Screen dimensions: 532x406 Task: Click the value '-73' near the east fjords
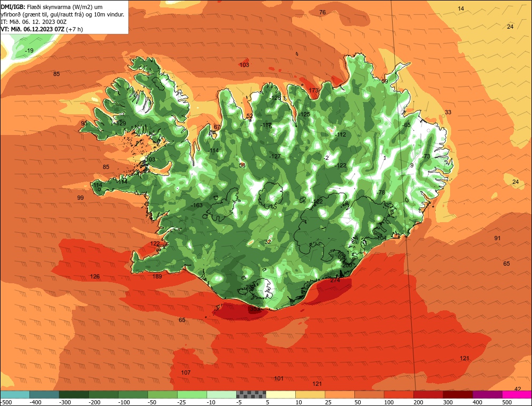pos(426,156)
